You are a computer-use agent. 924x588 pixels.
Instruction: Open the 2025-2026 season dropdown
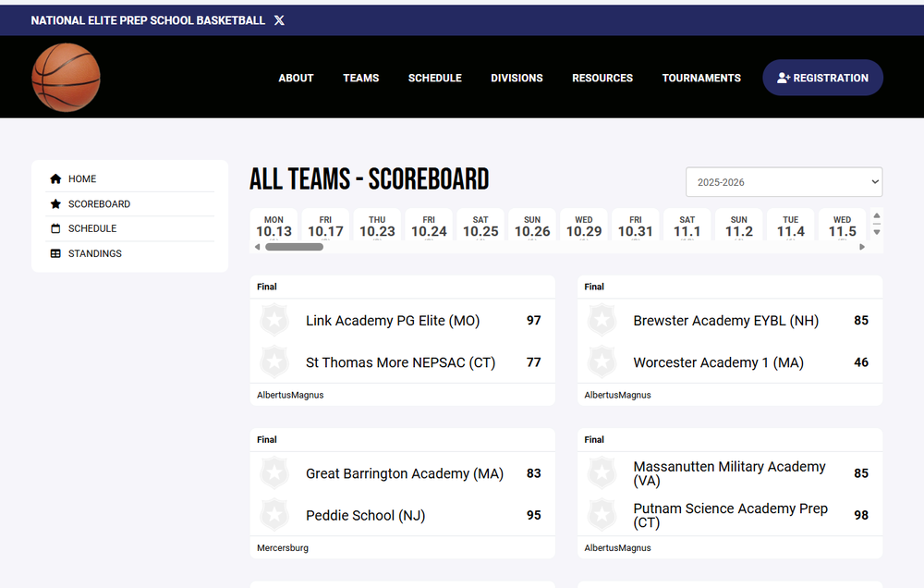[x=784, y=182]
